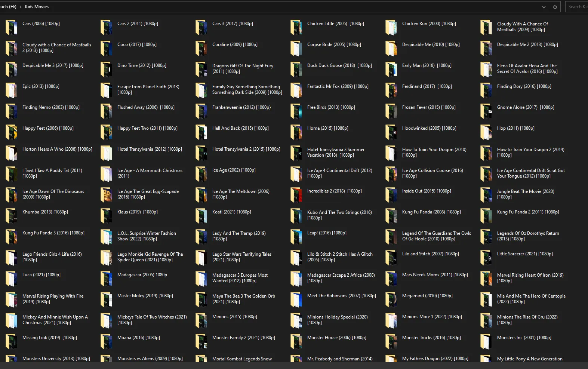Click the Moana (2016) folder icon
588x369 pixels.
tap(107, 341)
